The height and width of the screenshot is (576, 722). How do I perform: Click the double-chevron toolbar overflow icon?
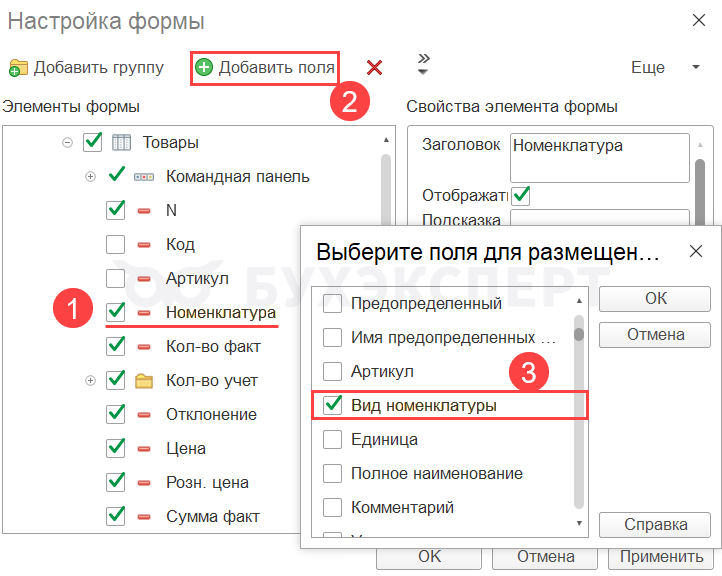coord(423,64)
